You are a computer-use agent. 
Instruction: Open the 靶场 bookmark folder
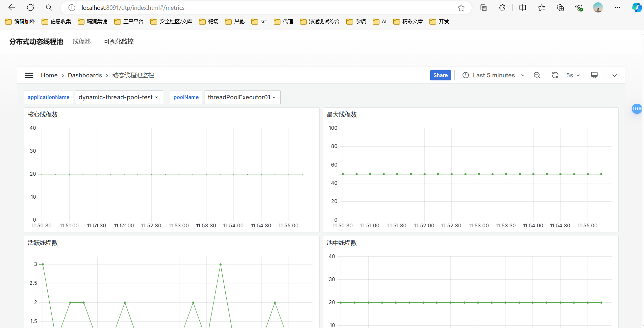[x=209, y=22]
